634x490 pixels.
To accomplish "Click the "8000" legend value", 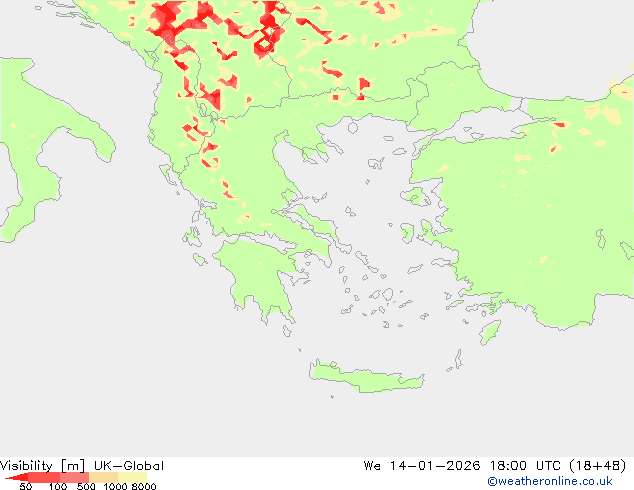I will coord(144,486).
